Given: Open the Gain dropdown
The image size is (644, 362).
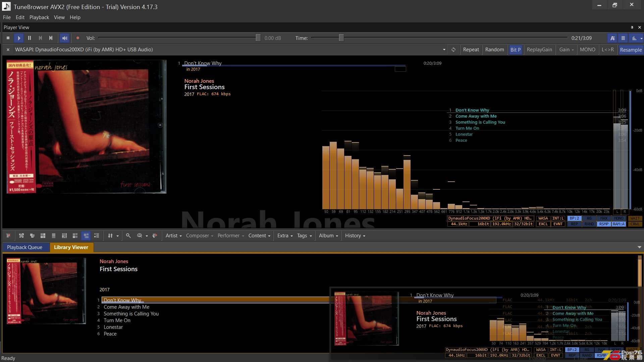Looking at the screenshot, I should [x=567, y=50].
